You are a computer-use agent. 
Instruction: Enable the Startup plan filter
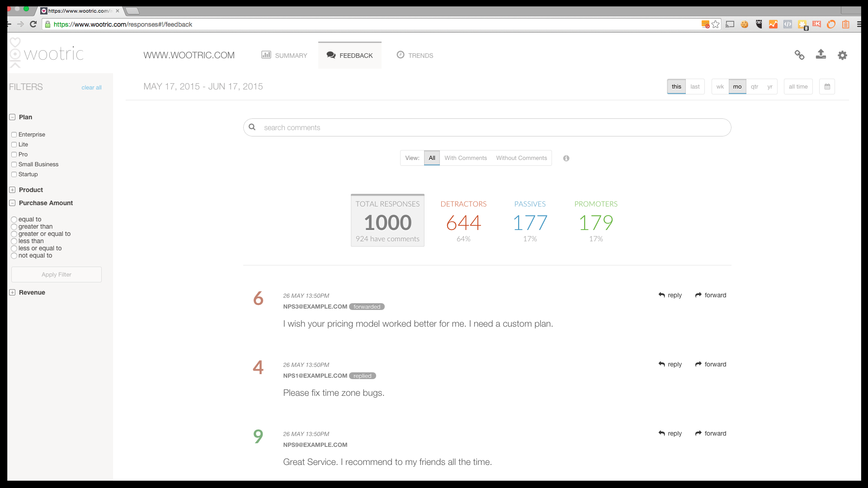pos(14,174)
